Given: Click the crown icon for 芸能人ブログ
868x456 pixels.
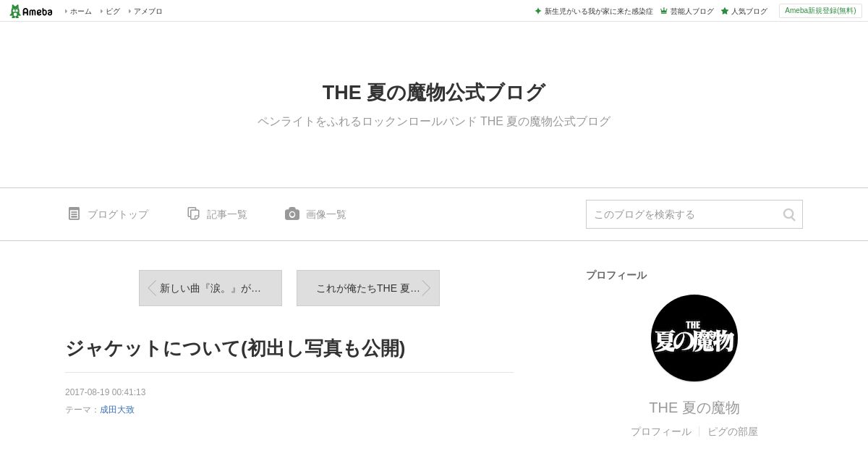Looking at the screenshot, I should click(x=664, y=11).
